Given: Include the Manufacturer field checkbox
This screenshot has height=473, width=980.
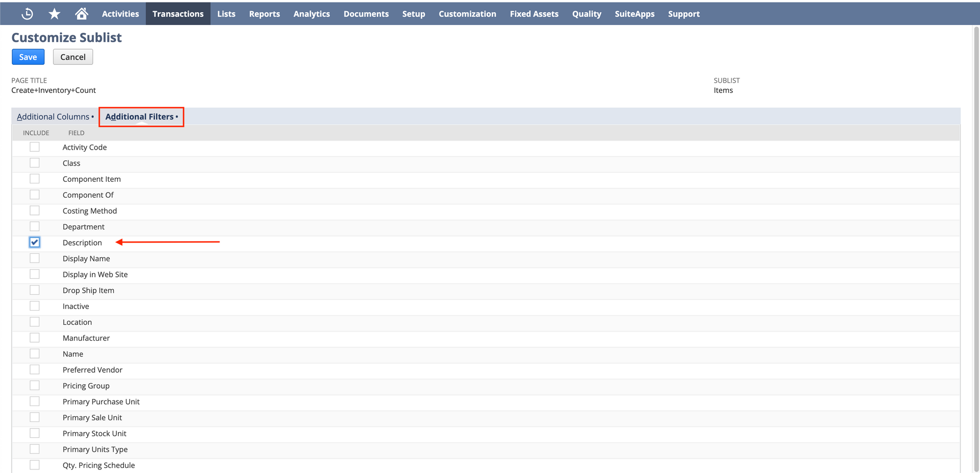Looking at the screenshot, I should 35,338.
